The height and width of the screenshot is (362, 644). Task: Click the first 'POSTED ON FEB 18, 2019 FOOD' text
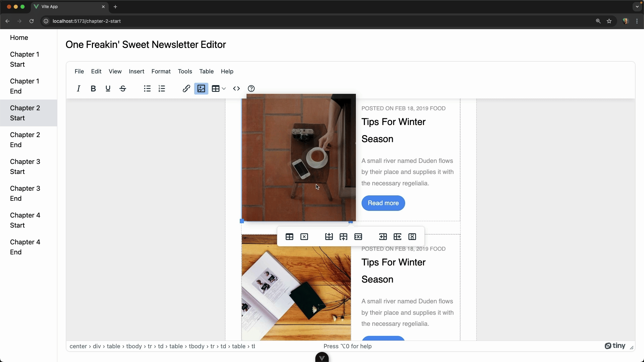coord(404,108)
